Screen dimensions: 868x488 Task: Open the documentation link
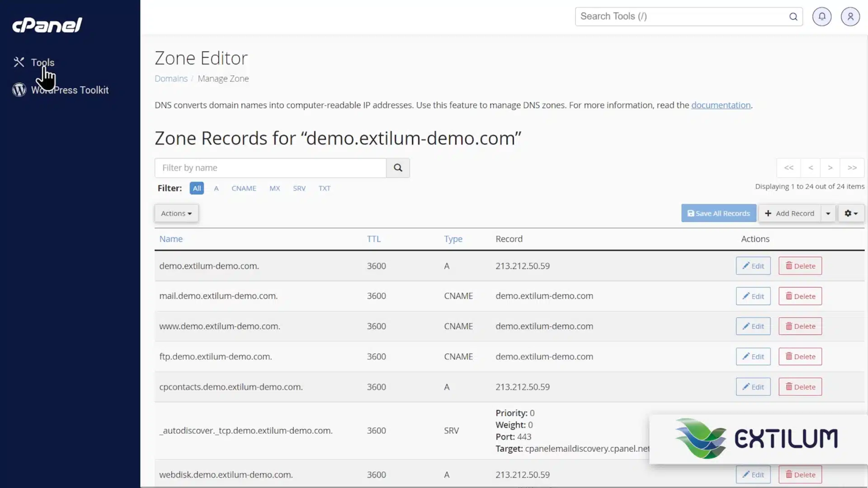pos(721,105)
